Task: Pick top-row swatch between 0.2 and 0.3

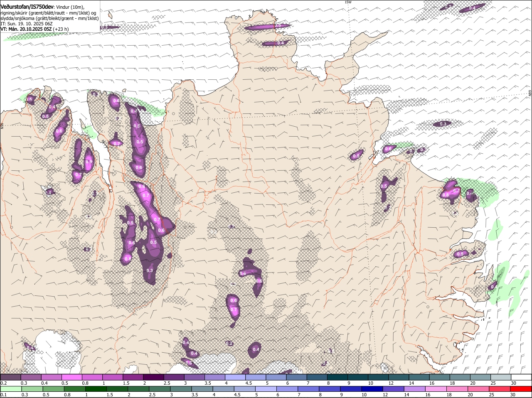Action: tap(10, 377)
